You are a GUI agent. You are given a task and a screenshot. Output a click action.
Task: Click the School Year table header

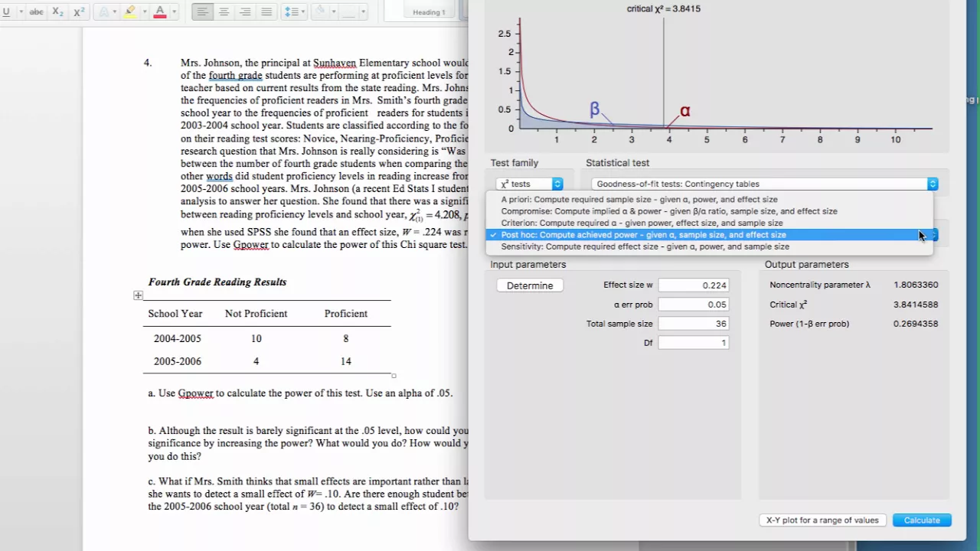coord(175,314)
